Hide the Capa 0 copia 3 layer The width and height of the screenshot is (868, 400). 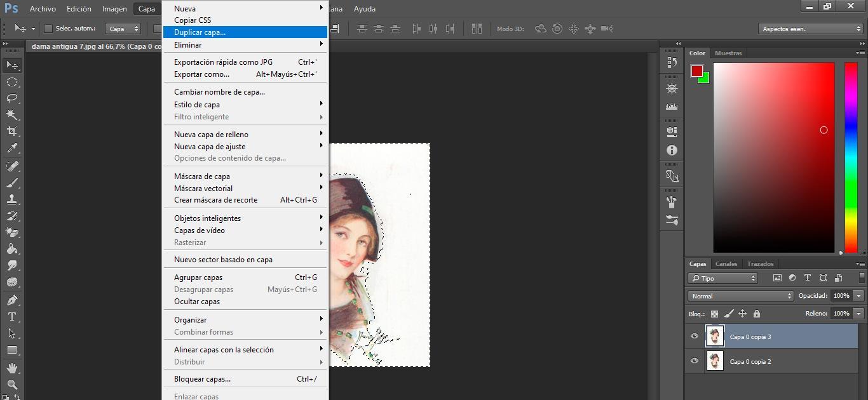pyautogui.click(x=695, y=337)
